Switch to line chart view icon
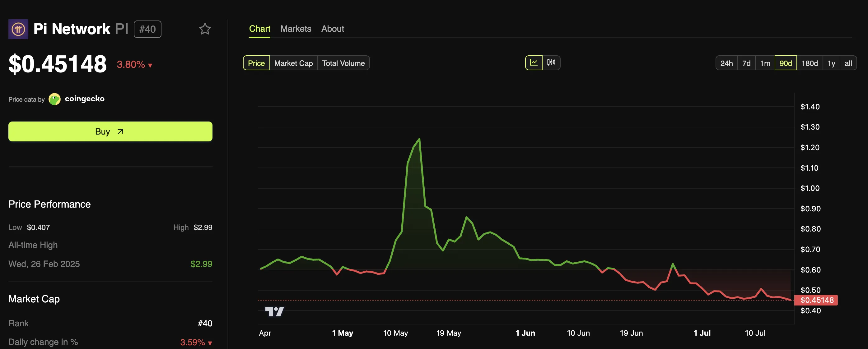The image size is (868, 349). pos(534,62)
